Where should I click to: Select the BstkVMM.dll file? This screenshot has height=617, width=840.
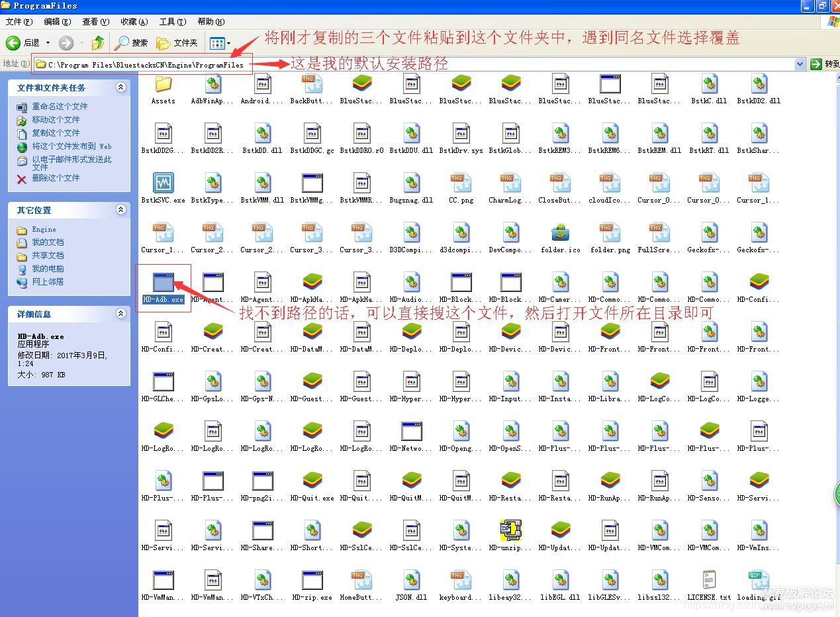tap(263, 188)
